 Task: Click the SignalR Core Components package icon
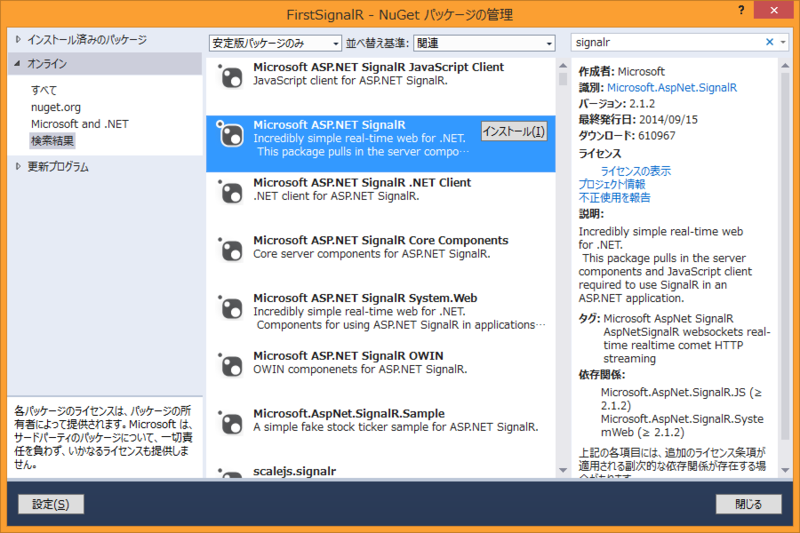tap(231, 250)
